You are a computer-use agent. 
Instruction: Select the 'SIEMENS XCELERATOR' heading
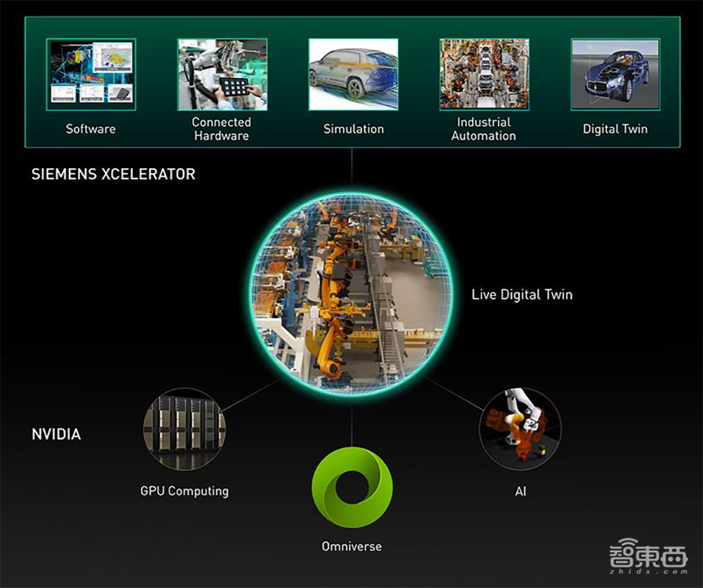113,174
